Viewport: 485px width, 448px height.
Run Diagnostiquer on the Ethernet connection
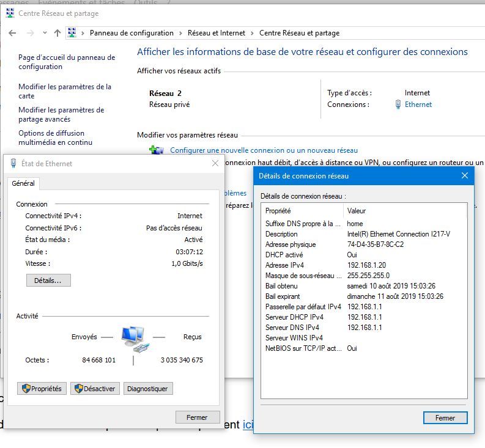tap(148, 389)
